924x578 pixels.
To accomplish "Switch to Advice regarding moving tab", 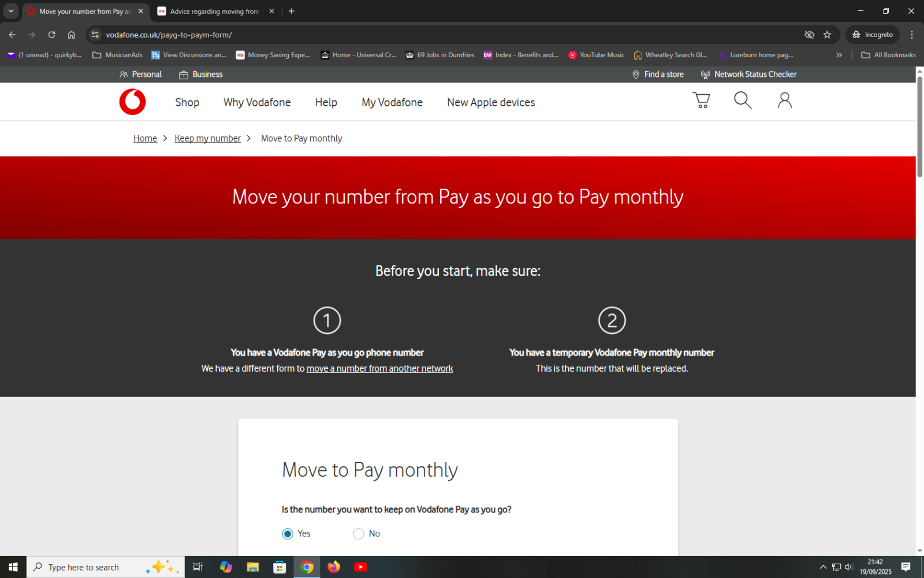I will (x=214, y=11).
